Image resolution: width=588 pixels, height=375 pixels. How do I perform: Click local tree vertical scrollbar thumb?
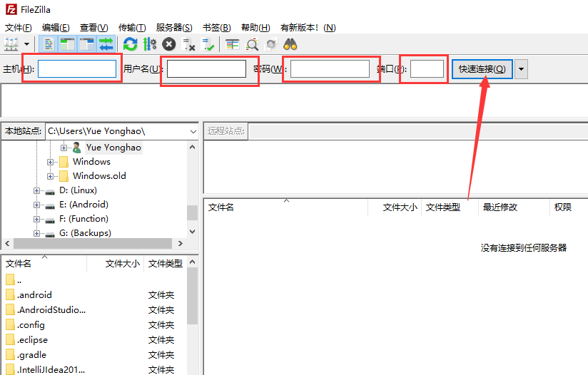[x=193, y=212]
